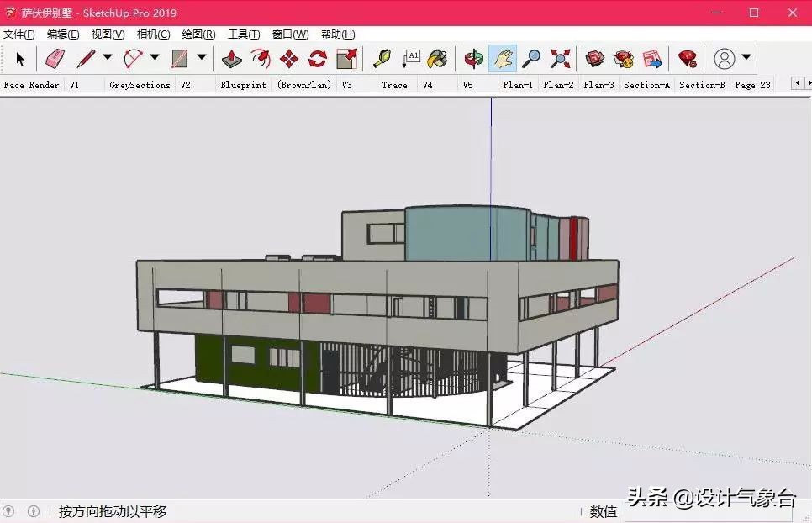Activate the Rotate tool
Screen dimensions: 812x523
(x=318, y=59)
